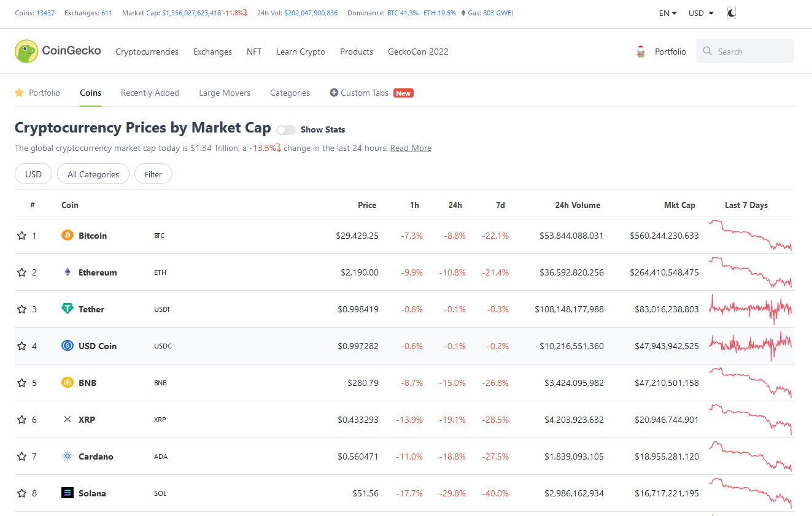Viewport: 812px width, 516px height.
Task: Open Solana 7-day sparkline chart
Action: [x=750, y=493]
